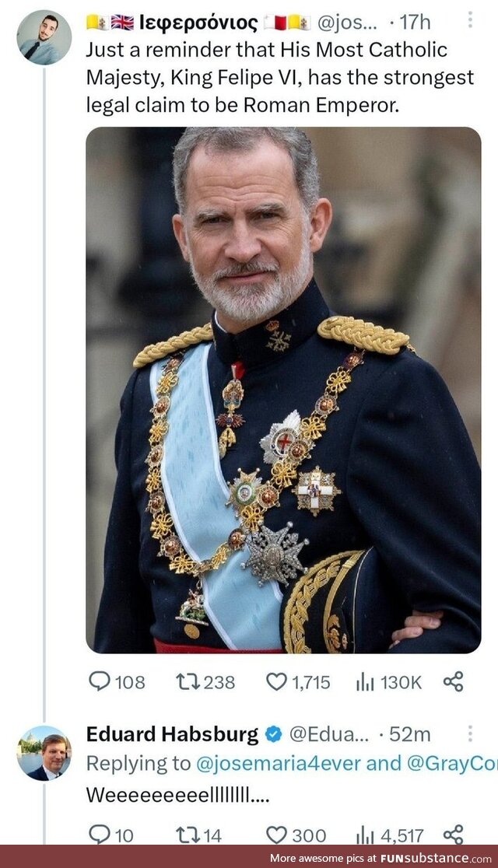The image size is (498, 868).
Task: Like Eduard Habsburg's reply
Action: (x=277, y=835)
